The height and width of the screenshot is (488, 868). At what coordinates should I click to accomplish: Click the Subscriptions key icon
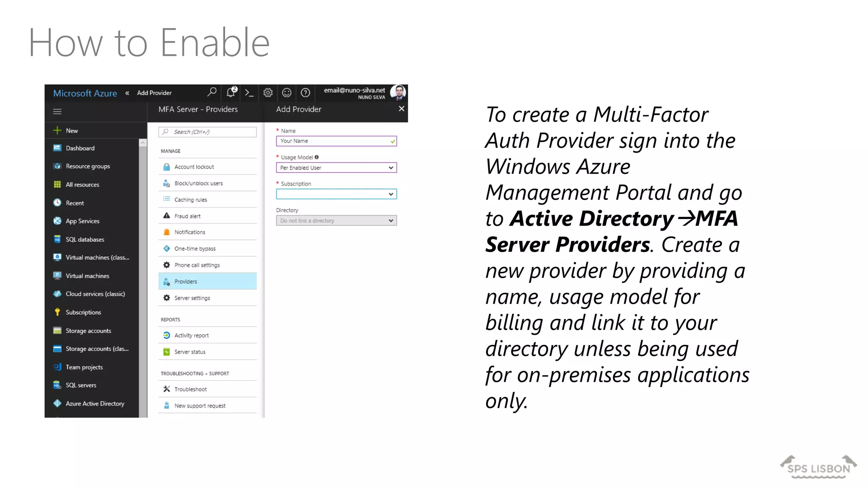coord(57,312)
